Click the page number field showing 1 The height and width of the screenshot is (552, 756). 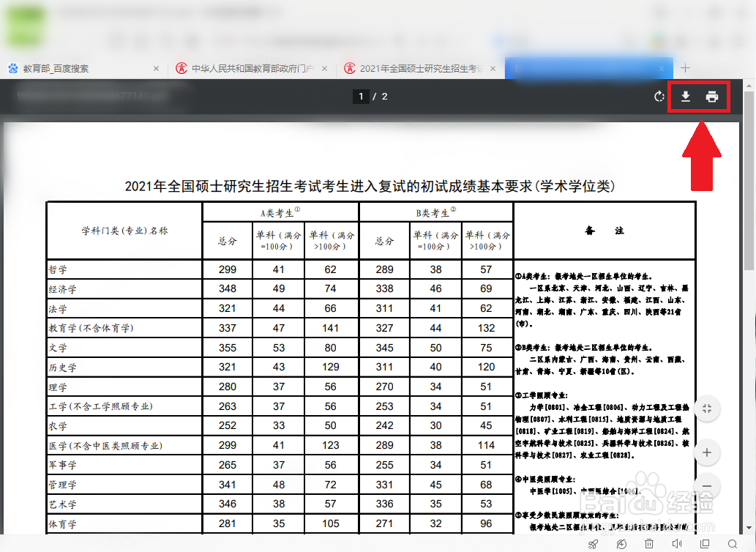[361, 96]
